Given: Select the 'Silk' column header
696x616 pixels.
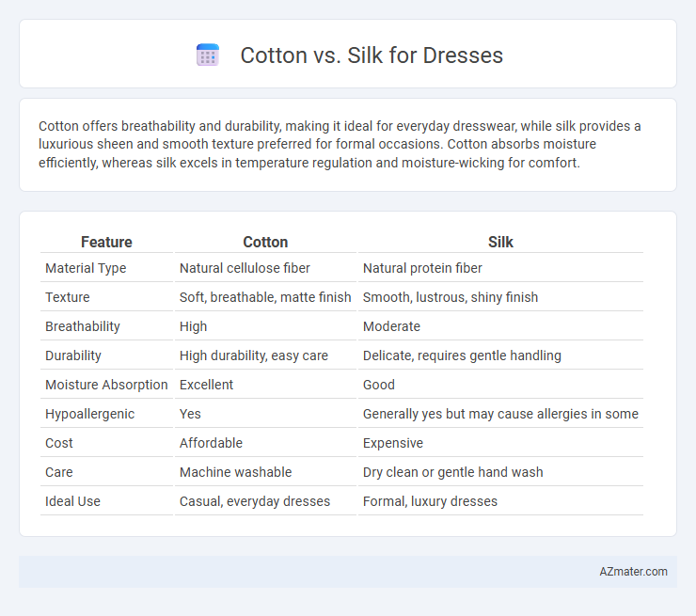Looking at the screenshot, I should coord(500,242).
